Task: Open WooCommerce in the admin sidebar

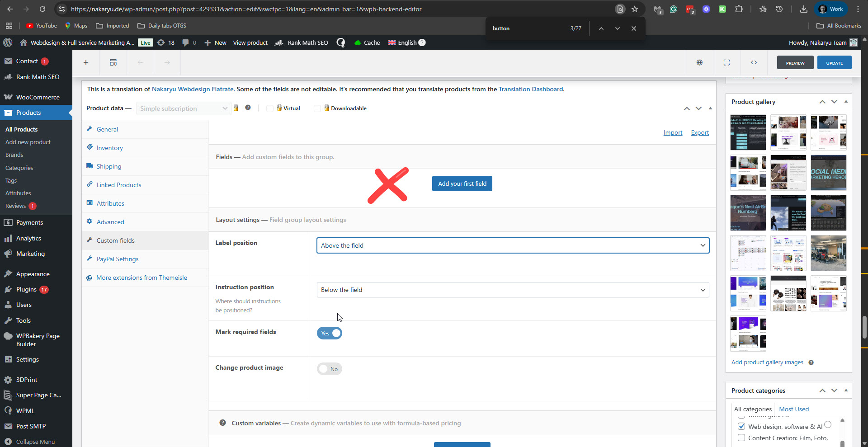Action: click(38, 97)
